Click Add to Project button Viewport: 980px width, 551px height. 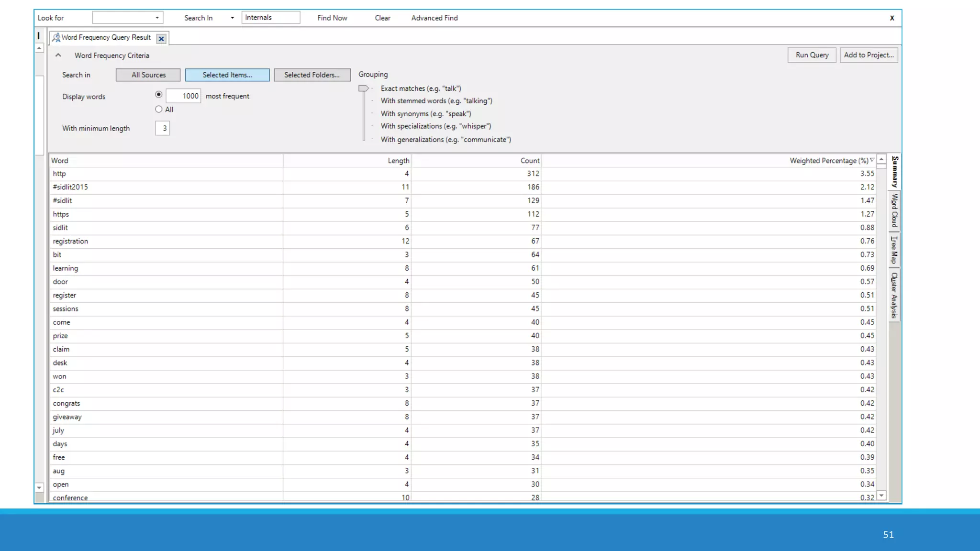point(869,55)
